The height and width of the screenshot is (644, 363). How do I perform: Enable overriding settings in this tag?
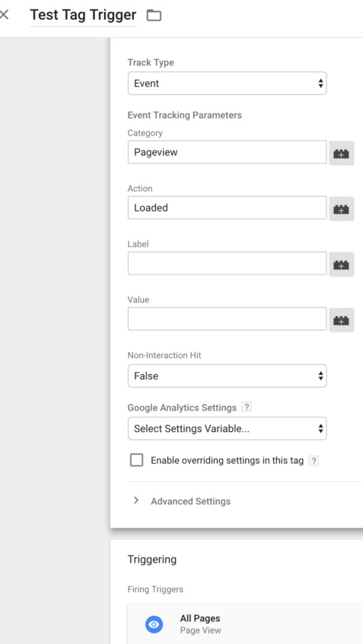pos(136,460)
